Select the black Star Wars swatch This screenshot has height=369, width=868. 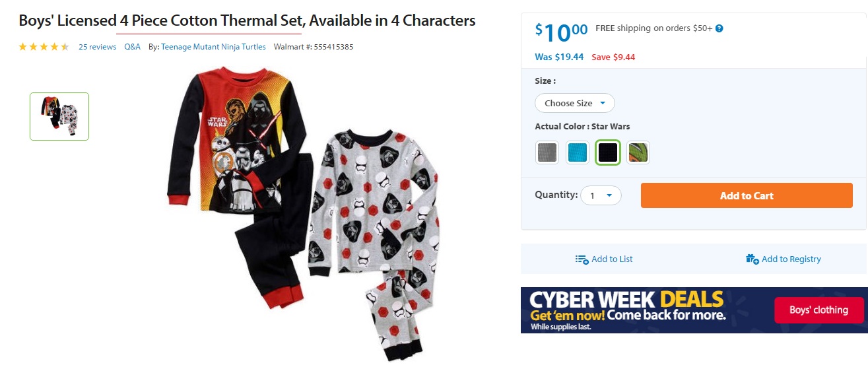point(608,153)
